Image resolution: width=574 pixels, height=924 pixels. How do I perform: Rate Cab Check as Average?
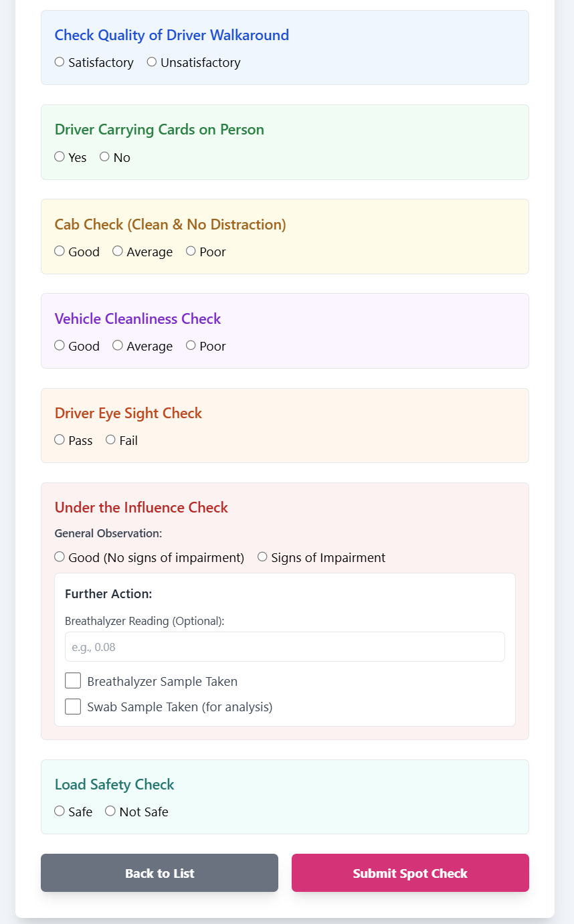118,250
